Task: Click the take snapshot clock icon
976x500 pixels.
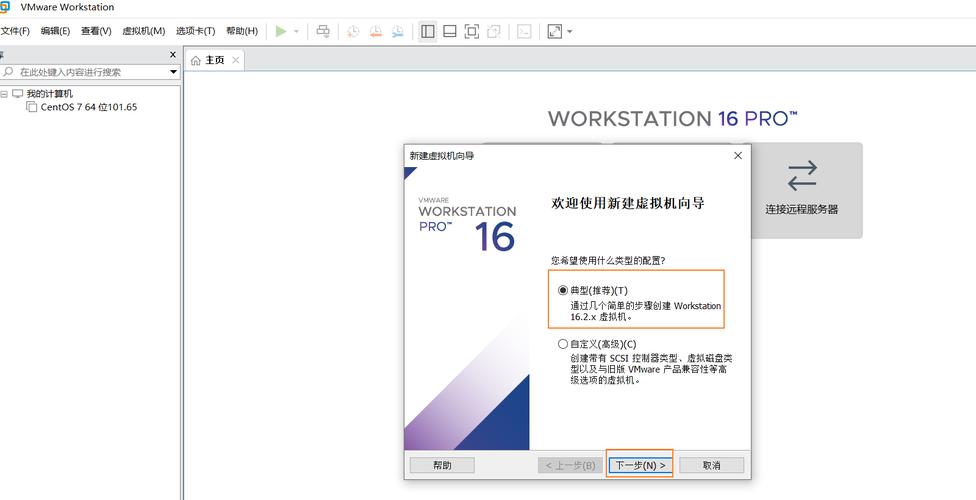Action: 353,31
